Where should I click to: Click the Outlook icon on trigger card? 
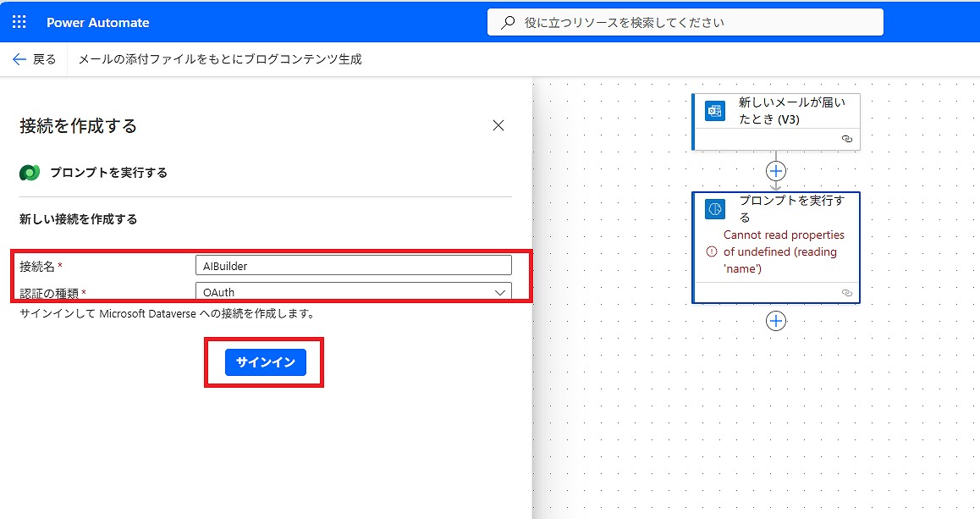(715, 111)
